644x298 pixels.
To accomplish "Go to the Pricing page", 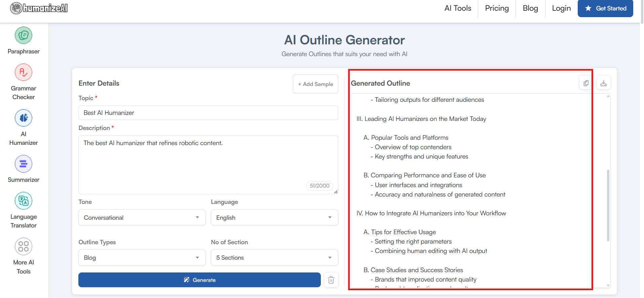I will click(x=497, y=8).
